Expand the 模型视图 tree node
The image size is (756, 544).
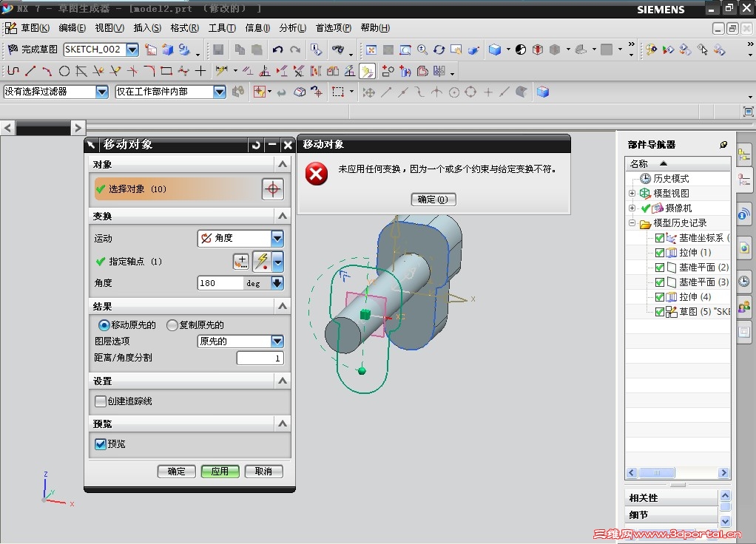pos(632,193)
